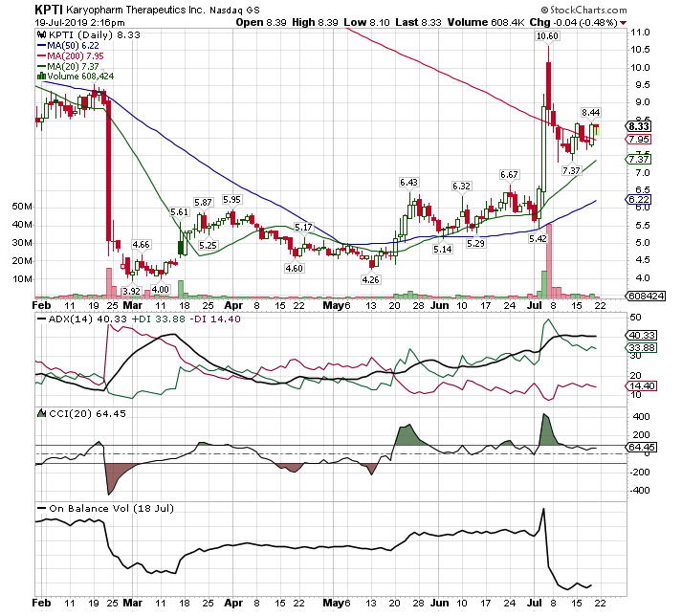
Task: Click the tall red candlestick under 10.60
Action: [x=549, y=86]
